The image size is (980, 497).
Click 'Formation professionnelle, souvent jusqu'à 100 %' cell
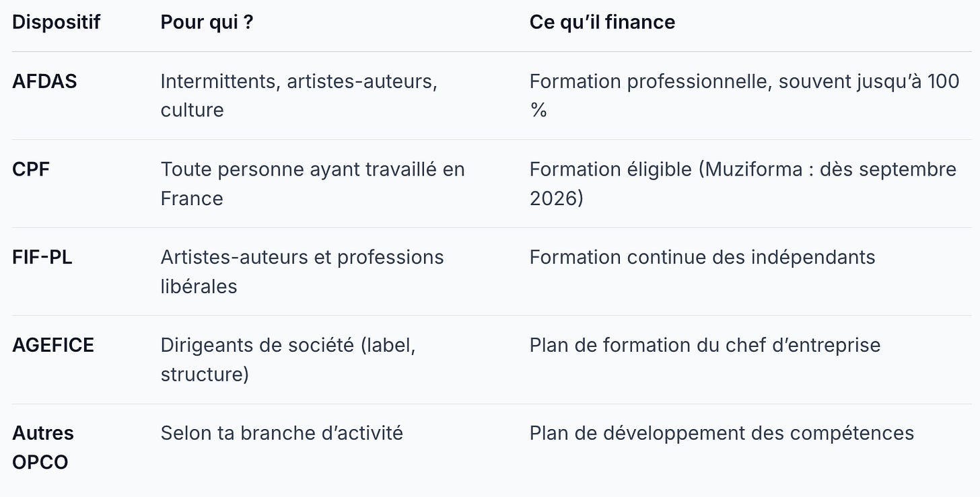[744, 95]
